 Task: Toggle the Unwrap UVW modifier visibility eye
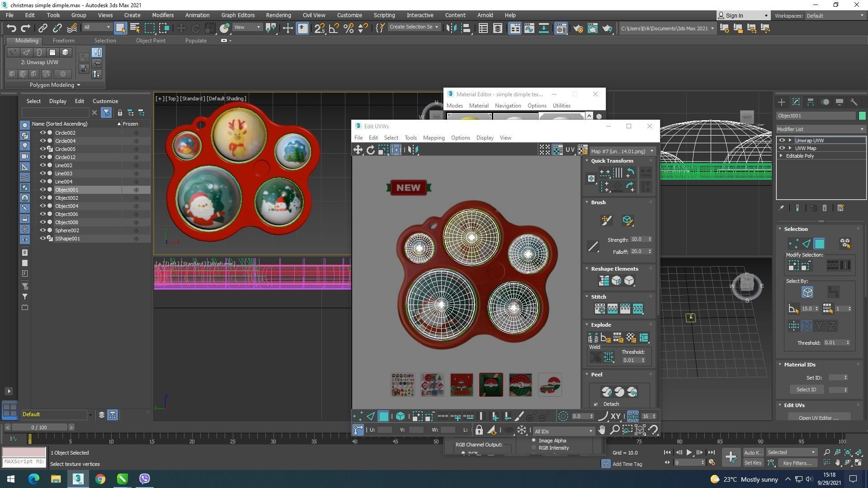pos(782,141)
